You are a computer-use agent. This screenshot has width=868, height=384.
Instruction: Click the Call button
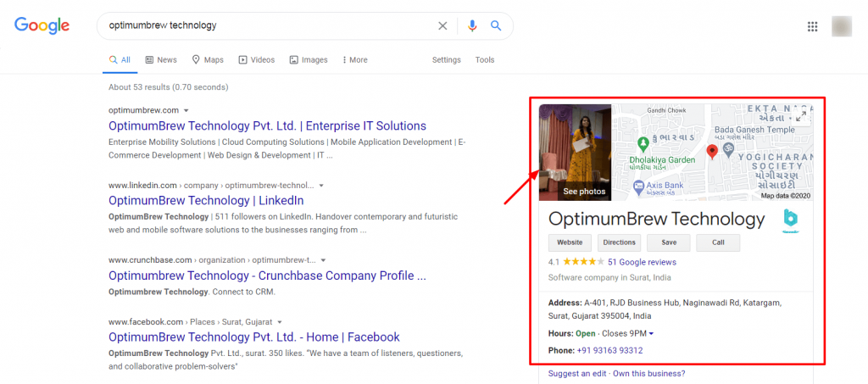pos(718,242)
